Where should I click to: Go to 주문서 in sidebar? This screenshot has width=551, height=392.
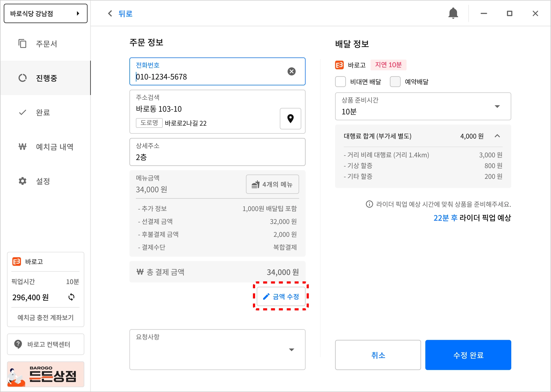46,44
